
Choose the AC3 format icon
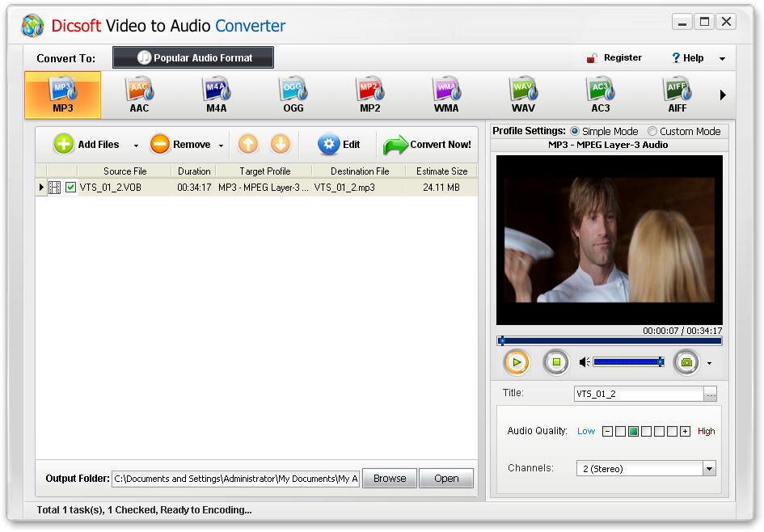point(600,95)
